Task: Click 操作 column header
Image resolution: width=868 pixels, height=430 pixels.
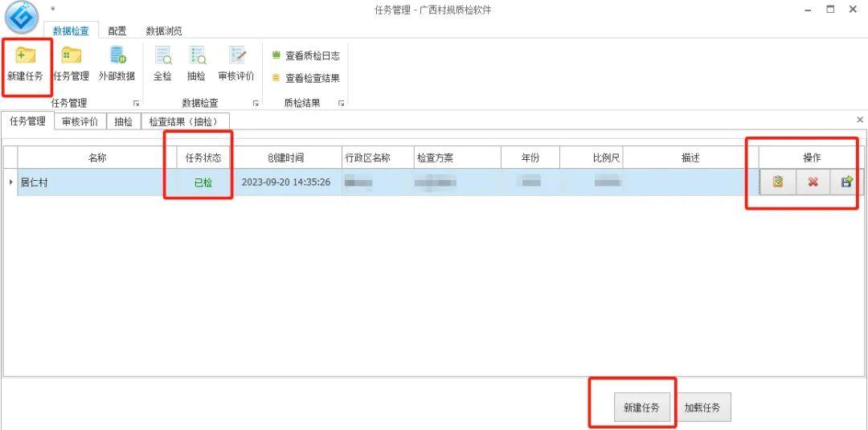Action: (812, 158)
